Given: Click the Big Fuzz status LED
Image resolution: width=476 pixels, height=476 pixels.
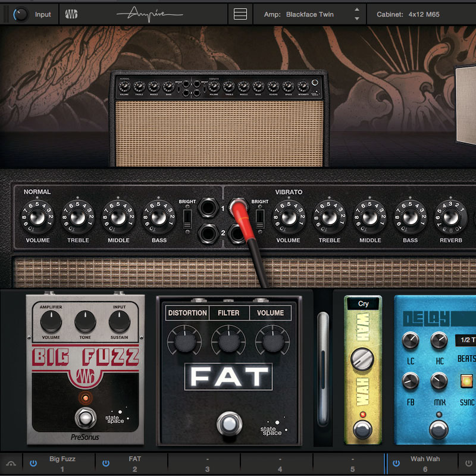Looking at the screenshot, I should [86, 398].
